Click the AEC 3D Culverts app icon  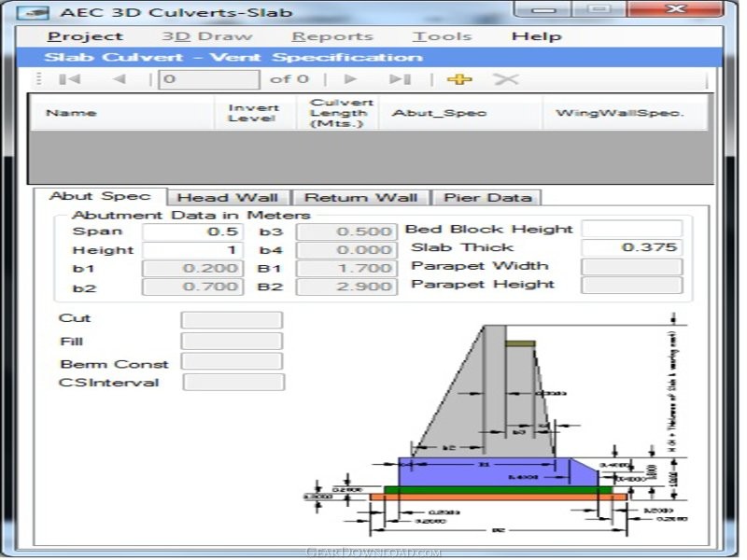[33, 12]
